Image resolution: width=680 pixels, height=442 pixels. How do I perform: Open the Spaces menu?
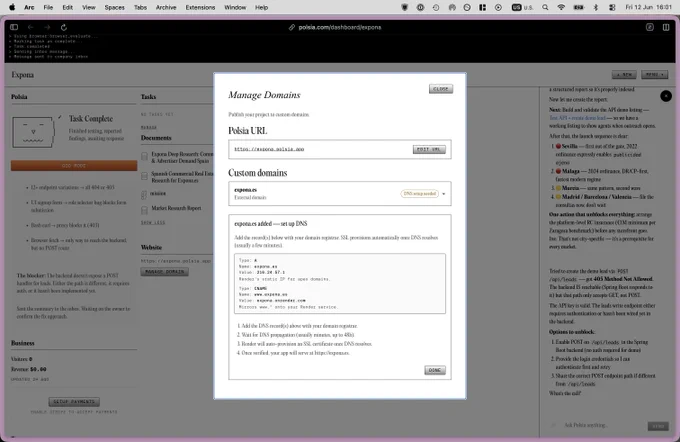click(114, 7)
